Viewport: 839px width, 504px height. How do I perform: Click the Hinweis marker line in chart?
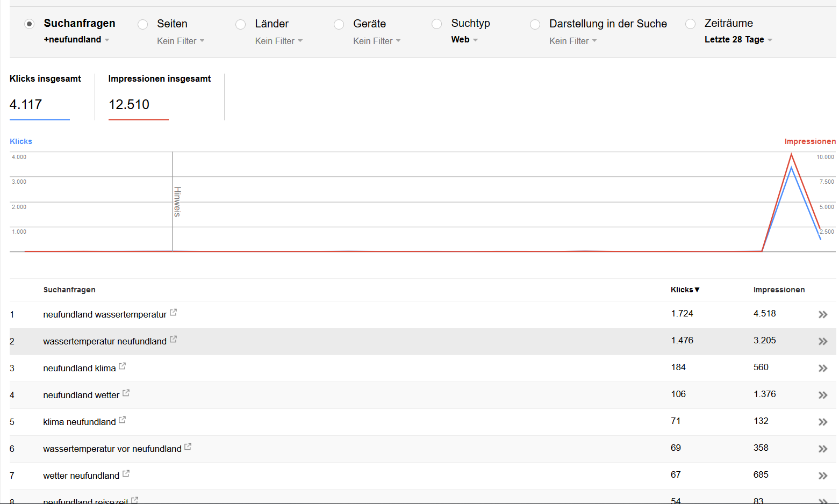(x=173, y=201)
